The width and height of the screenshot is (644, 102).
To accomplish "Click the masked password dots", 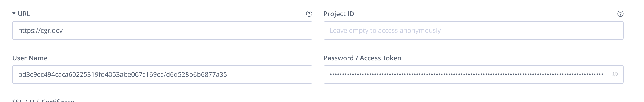I will click(467, 74).
